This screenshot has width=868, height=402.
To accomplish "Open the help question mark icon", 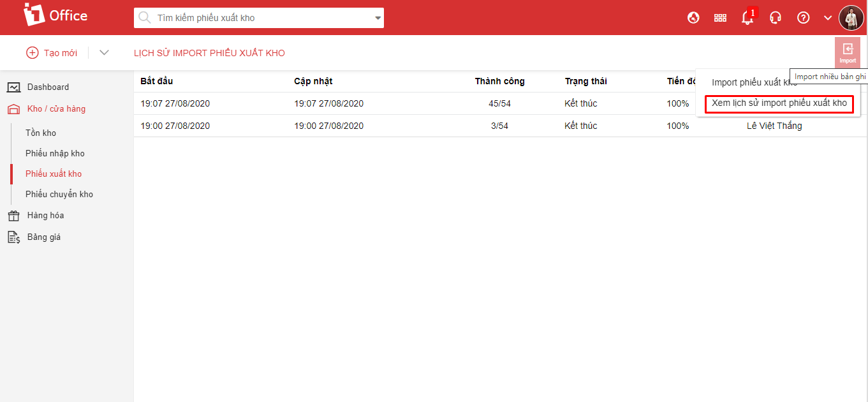I will [804, 18].
